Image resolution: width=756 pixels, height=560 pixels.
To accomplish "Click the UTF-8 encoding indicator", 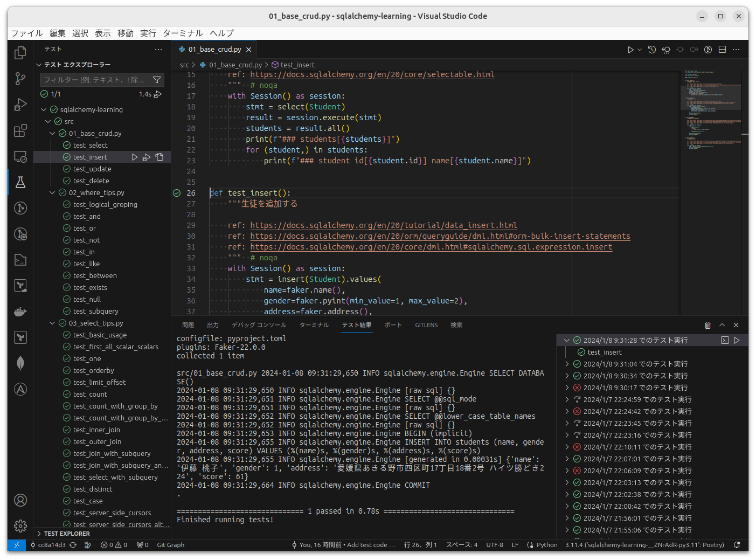I will coord(495,545).
